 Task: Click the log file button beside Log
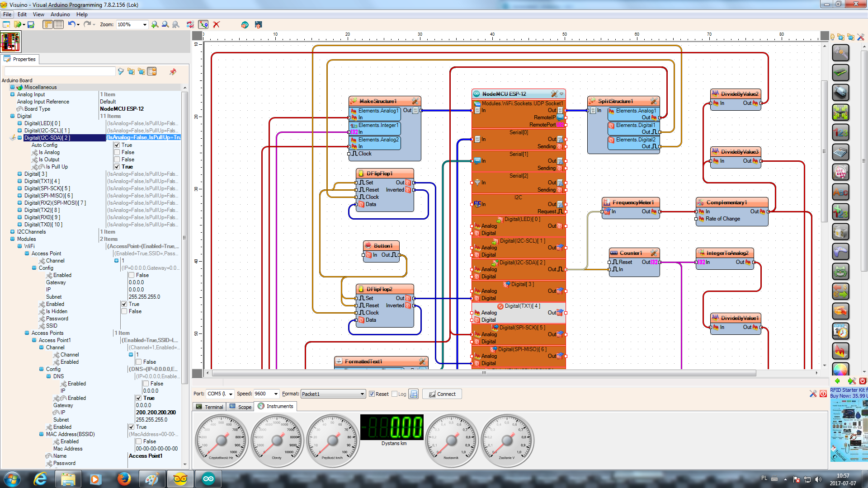[414, 394]
